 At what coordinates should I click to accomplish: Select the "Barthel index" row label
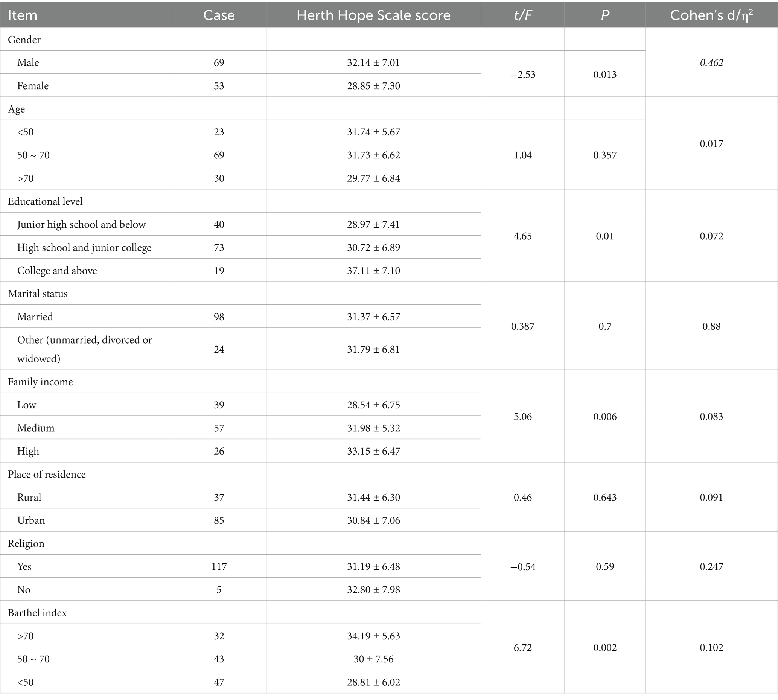(x=37, y=612)
